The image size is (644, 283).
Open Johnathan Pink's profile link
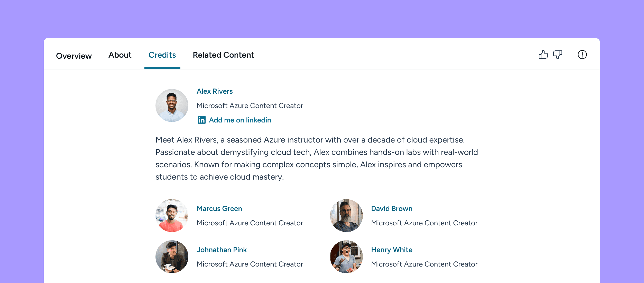(x=222, y=250)
